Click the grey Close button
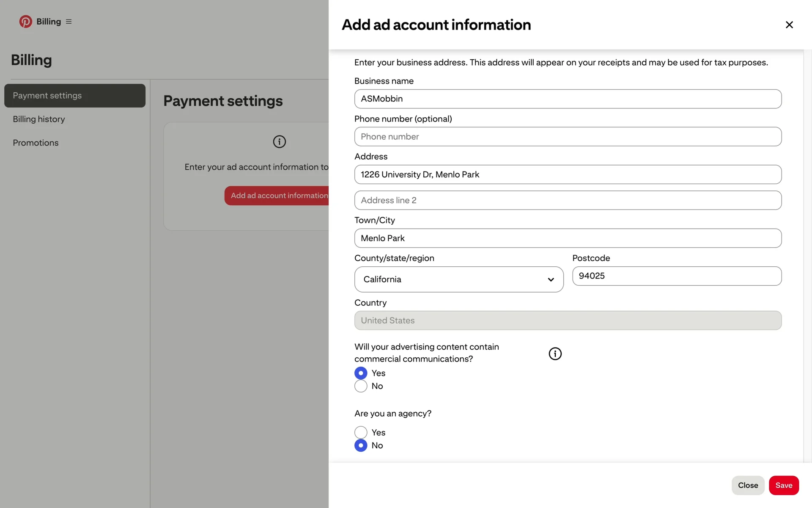The width and height of the screenshot is (812, 508). 747,485
